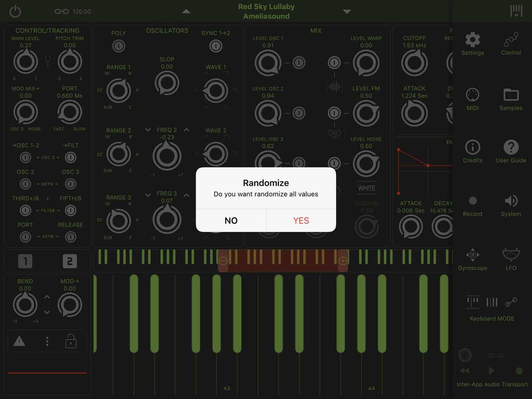Select keyboard tab 1
Viewport: 532px width, 399px height.
(25, 261)
